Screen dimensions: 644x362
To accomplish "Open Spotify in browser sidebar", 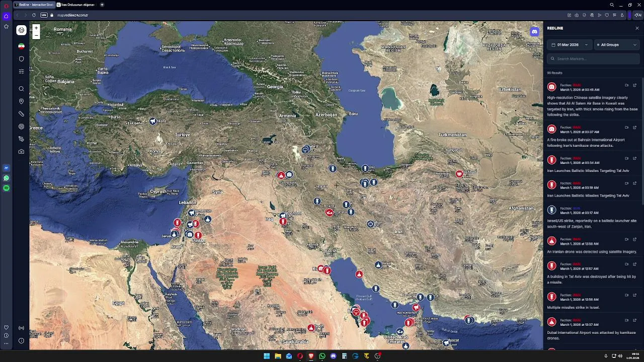I will pos(6,188).
